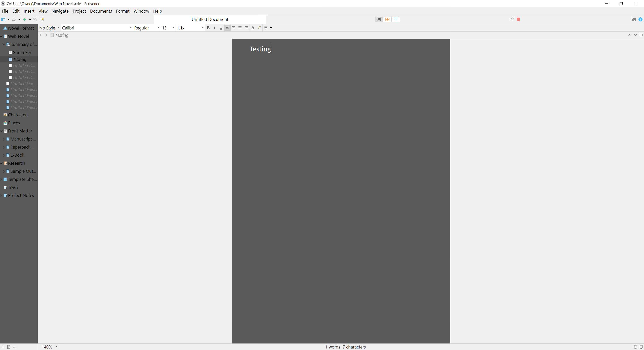
Task: Select the Characters folder in binder
Action: tap(18, 115)
